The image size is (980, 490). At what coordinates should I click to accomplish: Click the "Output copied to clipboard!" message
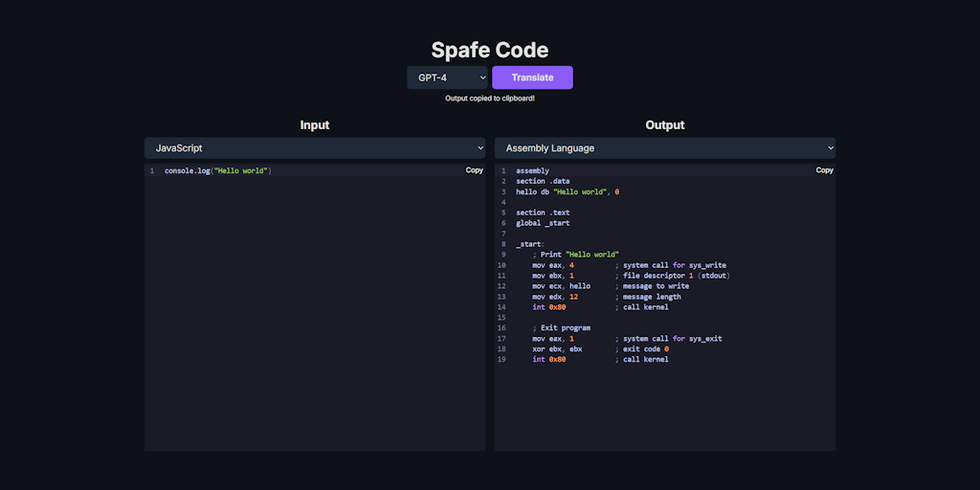(x=490, y=99)
